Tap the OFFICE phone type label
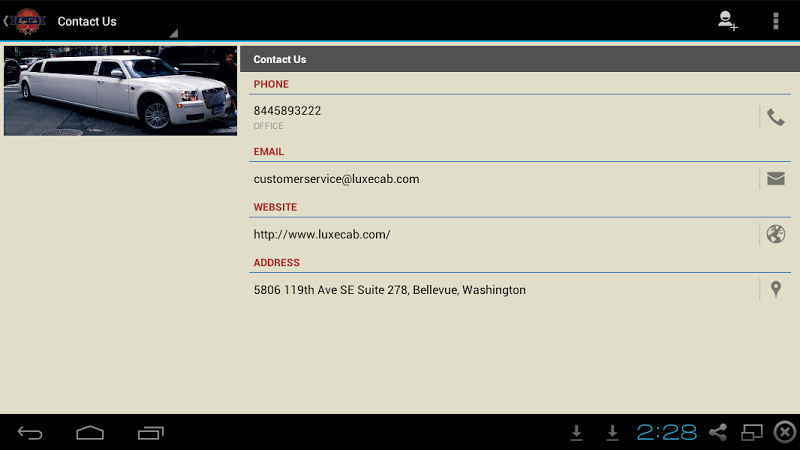Screen dimensions: 800x450 click(x=268, y=126)
